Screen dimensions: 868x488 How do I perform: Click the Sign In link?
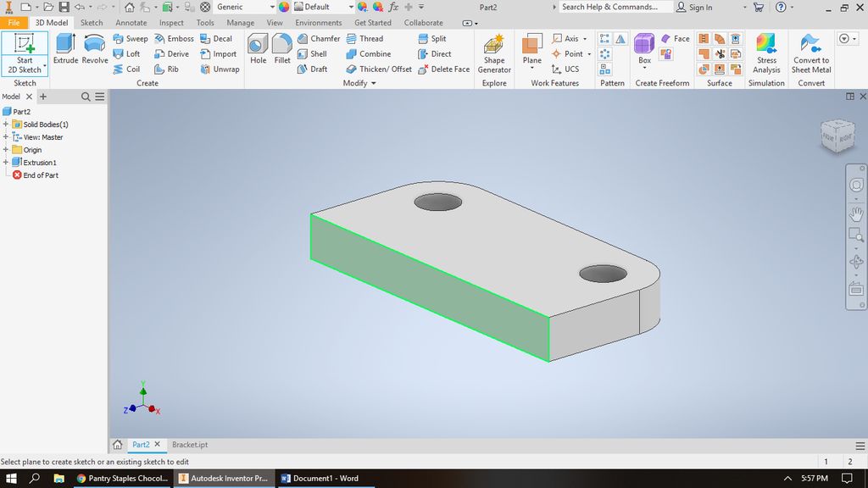[x=702, y=7]
